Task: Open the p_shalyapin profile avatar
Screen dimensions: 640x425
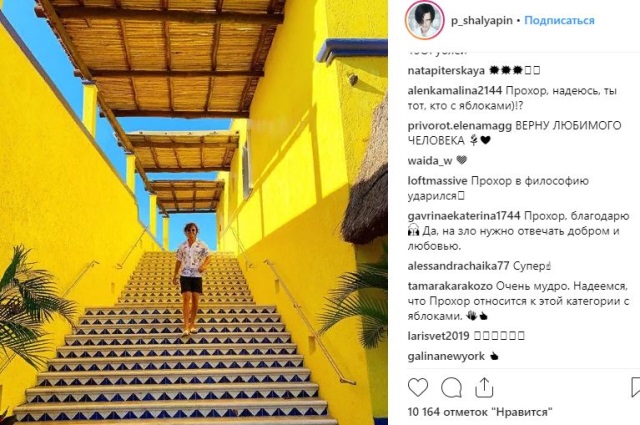Action: point(424,20)
